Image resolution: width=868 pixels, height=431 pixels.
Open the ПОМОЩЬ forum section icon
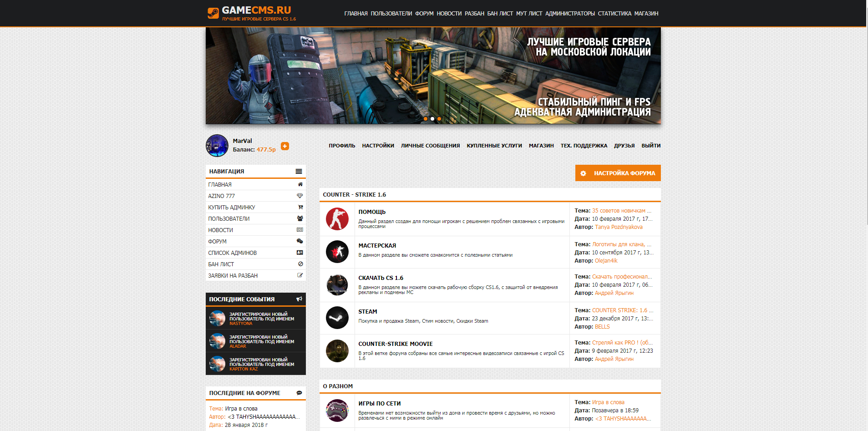337,219
